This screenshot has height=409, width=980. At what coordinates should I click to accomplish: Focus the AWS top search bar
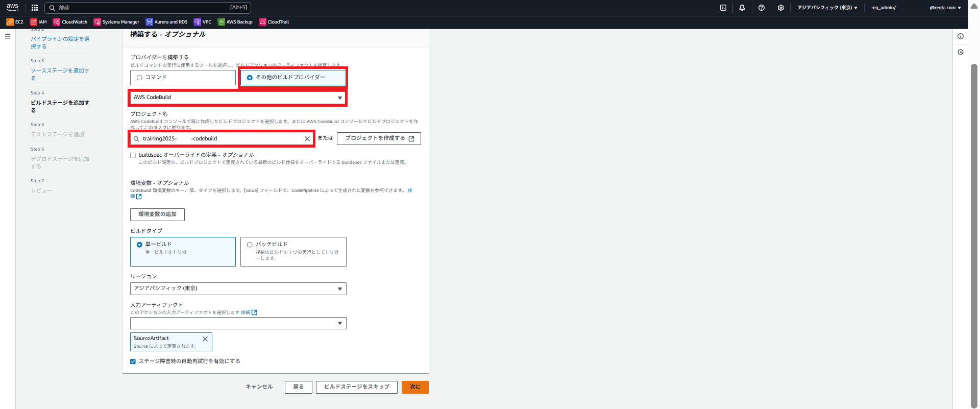[148, 8]
